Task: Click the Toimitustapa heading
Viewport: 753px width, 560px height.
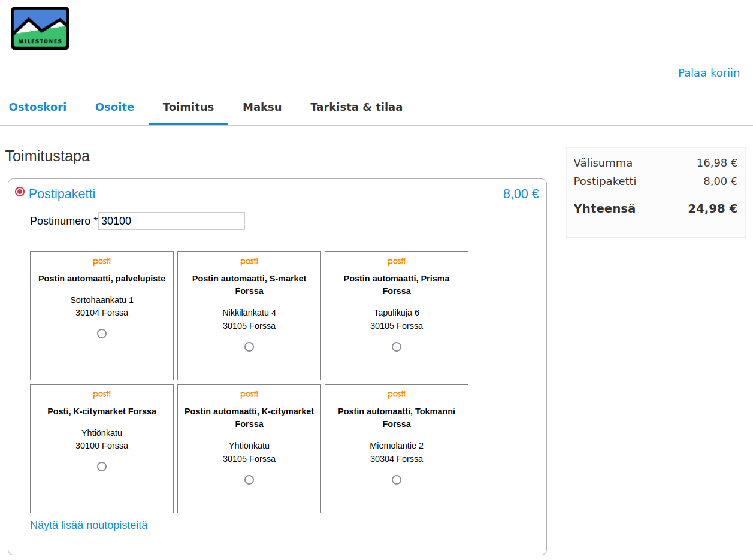Action: pyautogui.click(x=48, y=156)
